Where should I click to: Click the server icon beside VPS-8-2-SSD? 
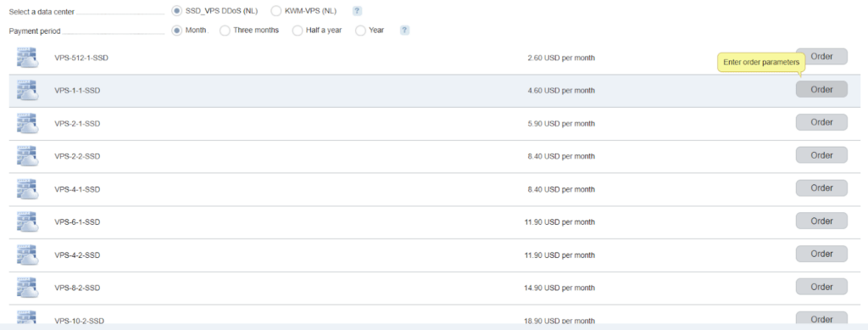click(x=26, y=288)
